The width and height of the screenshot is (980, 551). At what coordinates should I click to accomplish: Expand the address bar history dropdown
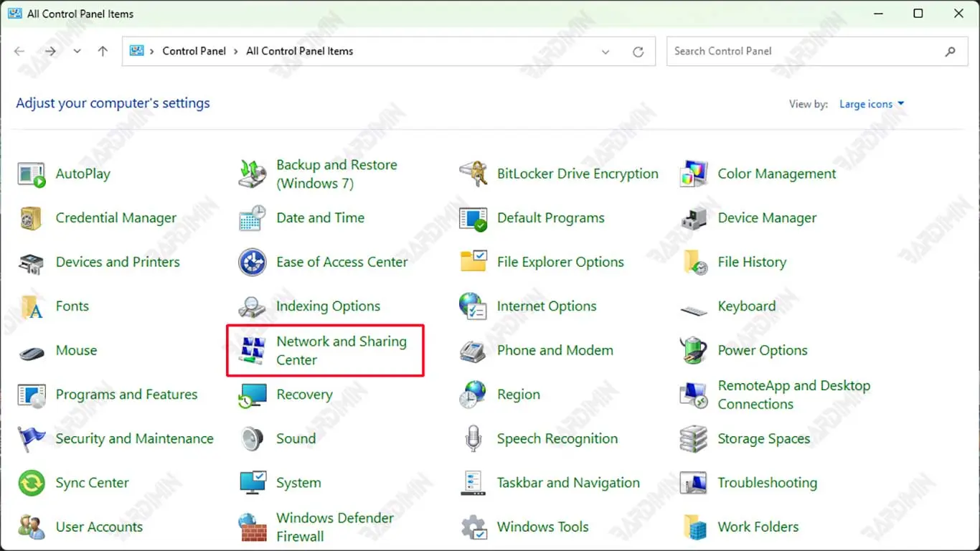[606, 52]
